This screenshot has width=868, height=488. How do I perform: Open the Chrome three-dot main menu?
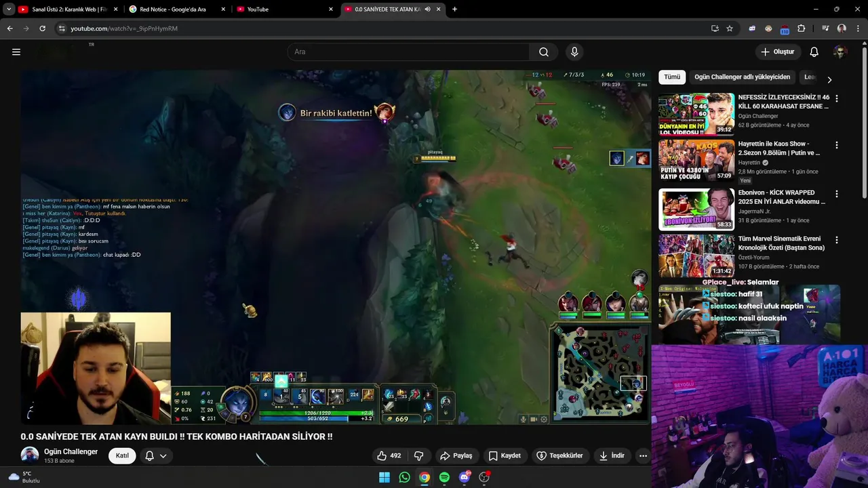coord(858,28)
